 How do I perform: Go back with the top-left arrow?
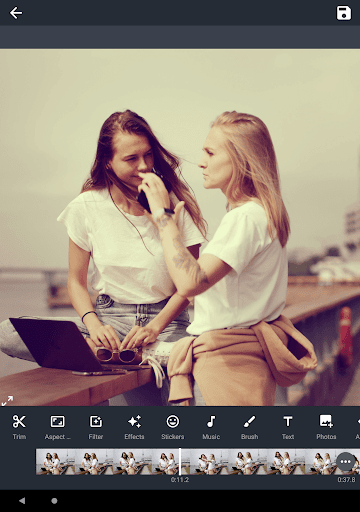16,13
